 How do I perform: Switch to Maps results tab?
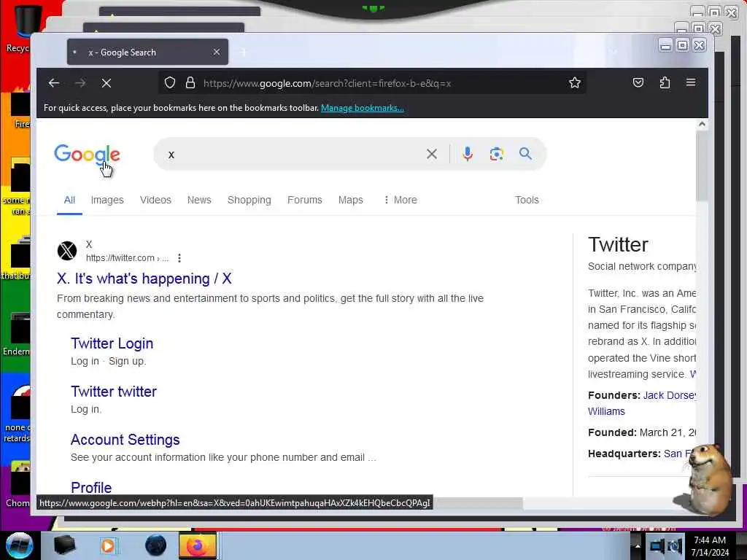351,200
